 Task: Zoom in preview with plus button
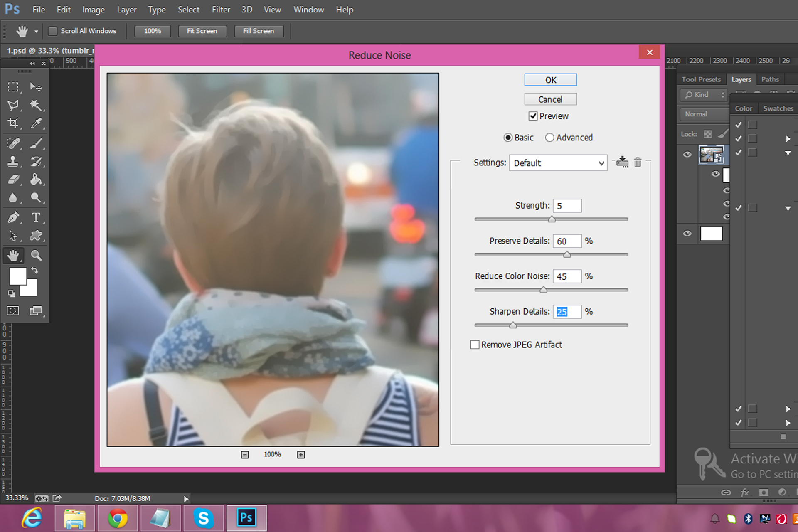301,455
